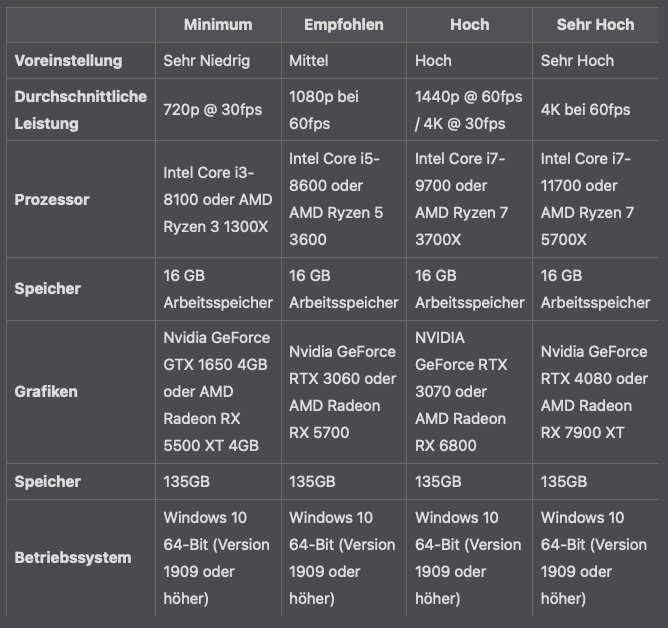This screenshot has height=628, width=668.
Task: Select the Prozessor row label
Action: pos(52,199)
